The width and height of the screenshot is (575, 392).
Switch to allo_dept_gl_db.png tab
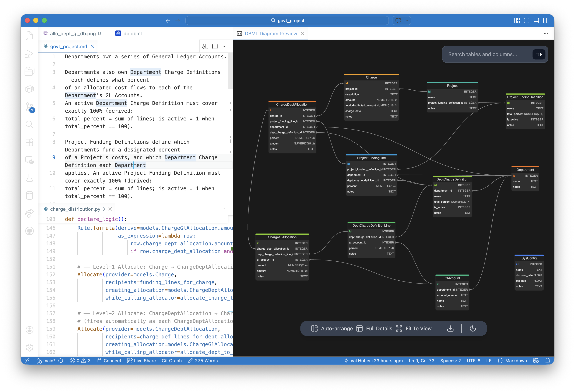73,34
